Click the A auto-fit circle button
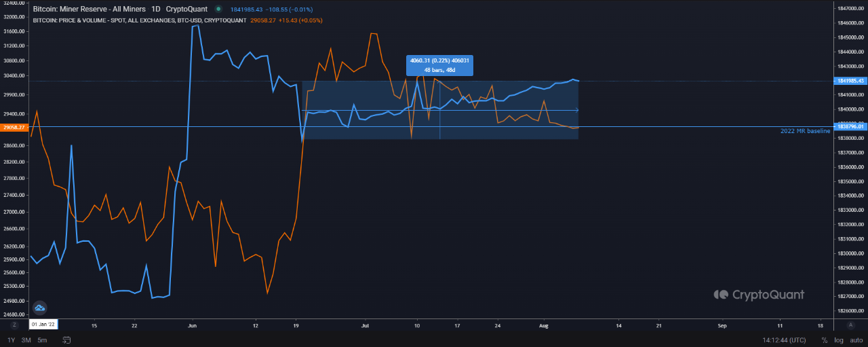 850,325
